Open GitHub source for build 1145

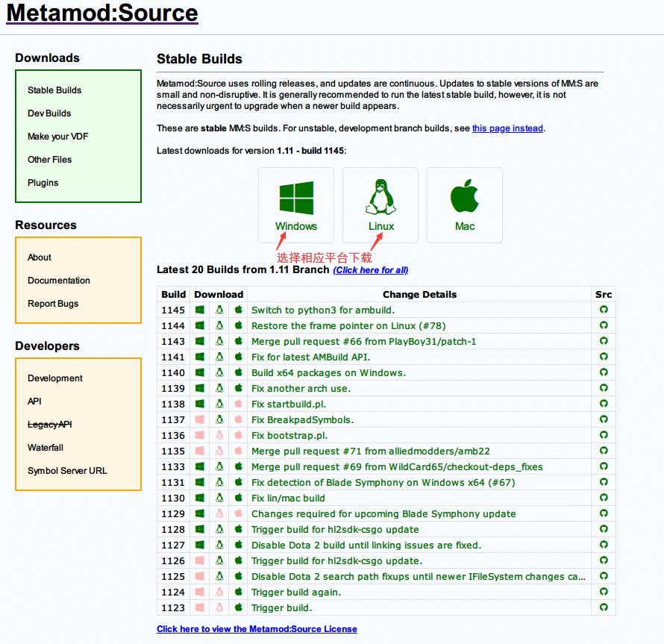[604, 310]
